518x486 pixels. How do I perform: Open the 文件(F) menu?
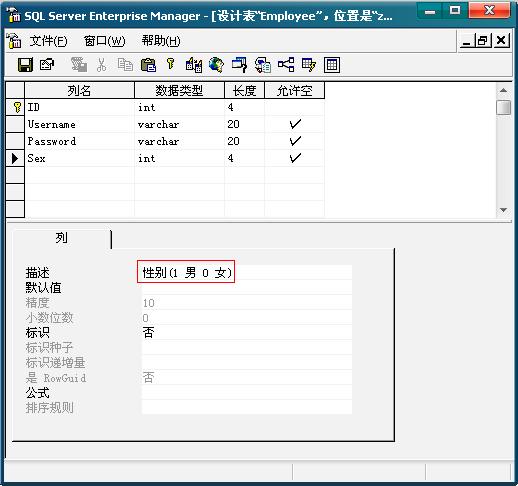click(48, 41)
